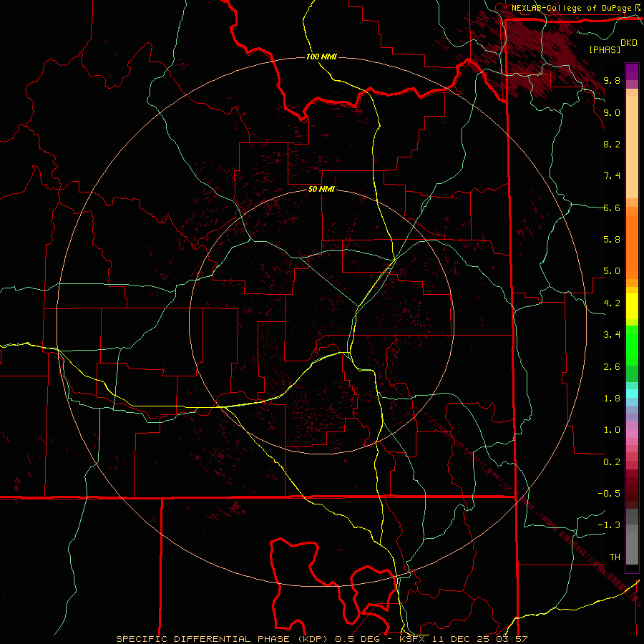644x644 pixels.
Task: Click the 3.4 scale value
Action: 612,335
